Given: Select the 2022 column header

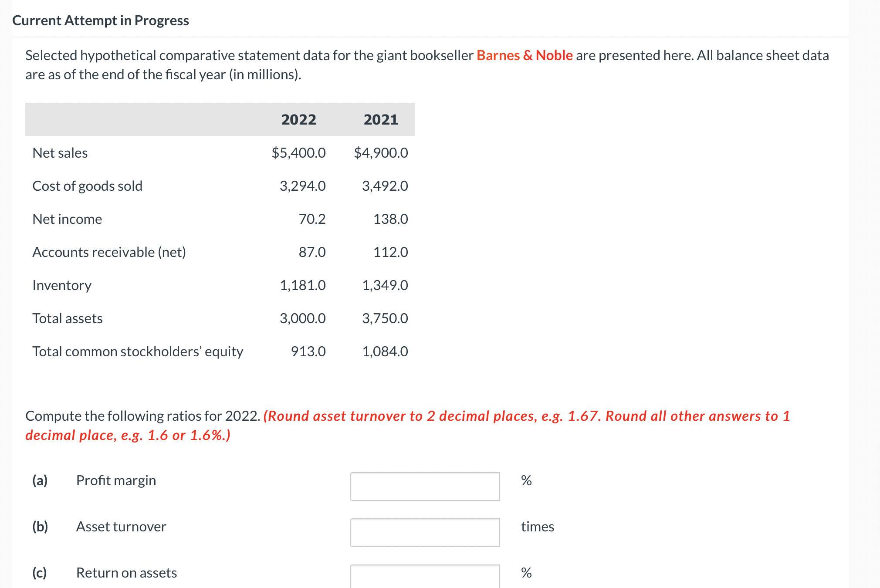Looking at the screenshot, I should (299, 119).
